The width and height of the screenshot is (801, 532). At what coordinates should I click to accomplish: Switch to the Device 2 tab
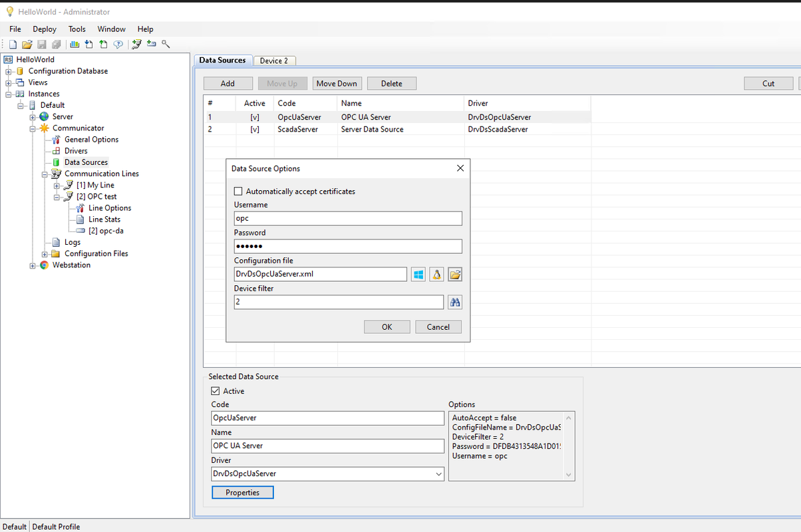274,61
